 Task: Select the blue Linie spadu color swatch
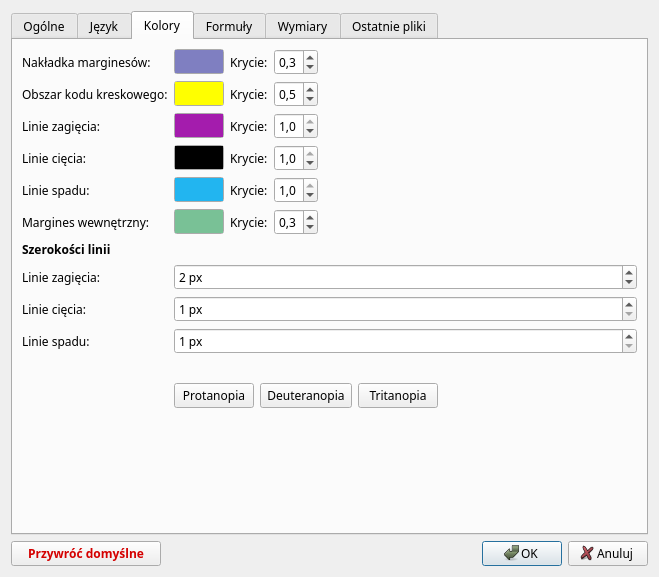coord(199,190)
